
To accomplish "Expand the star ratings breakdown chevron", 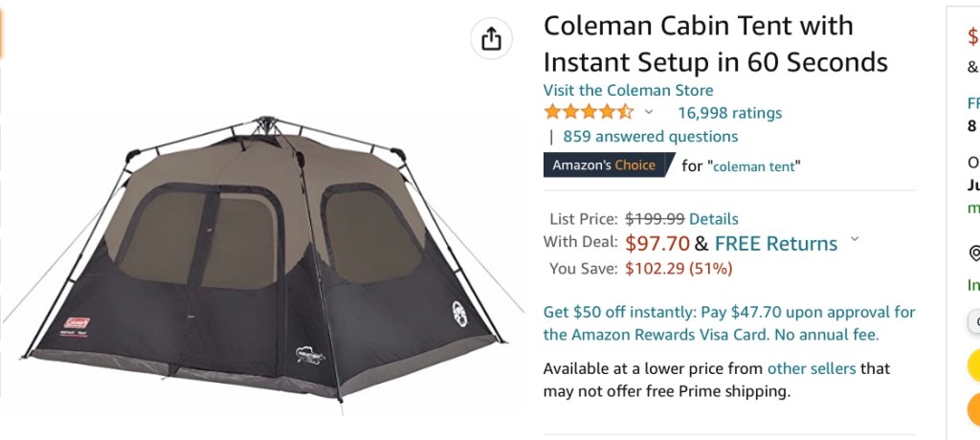I will coord(649,112).
